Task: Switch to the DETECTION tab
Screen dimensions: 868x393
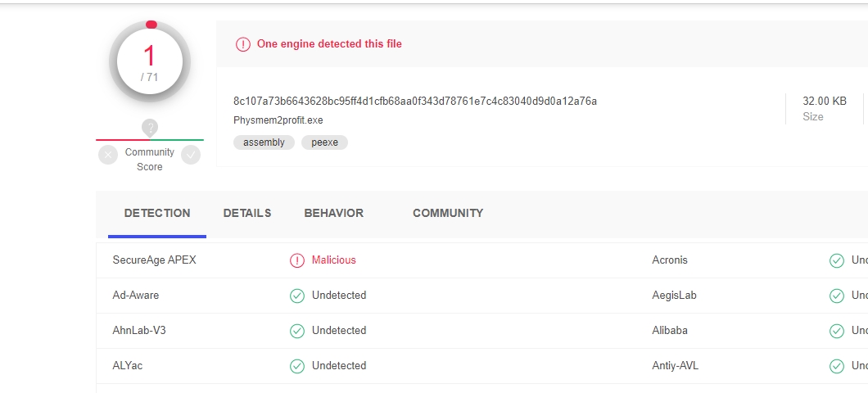Action: click(157, 213)
